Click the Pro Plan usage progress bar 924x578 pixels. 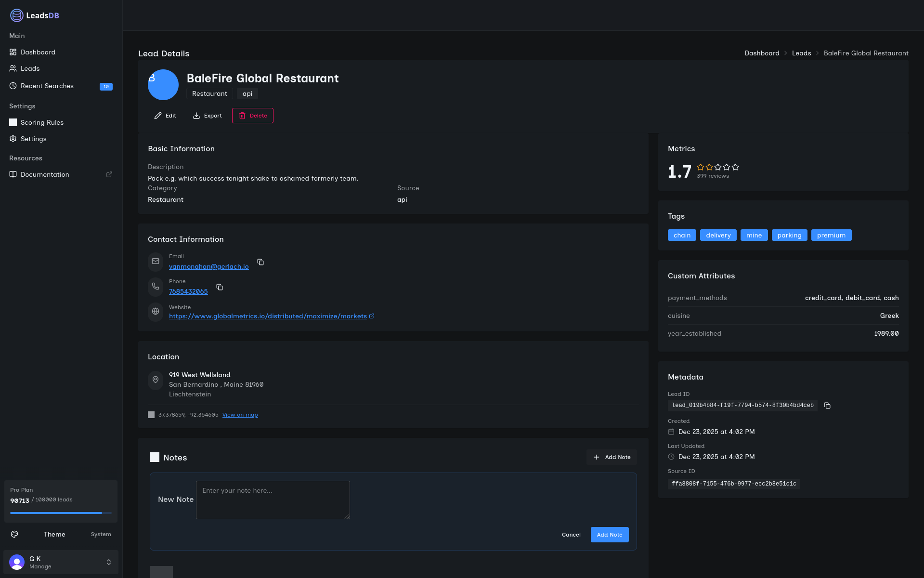tap(61, 513)
